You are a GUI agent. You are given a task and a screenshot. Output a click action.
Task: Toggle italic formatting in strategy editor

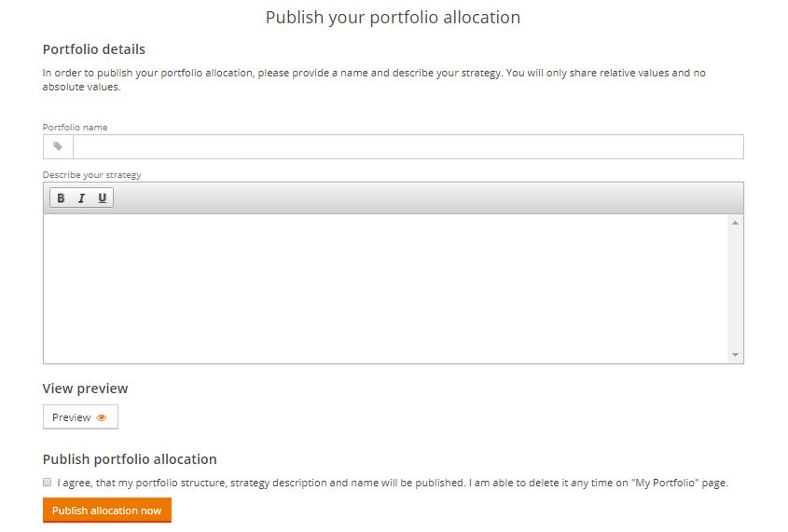[81, 198]
